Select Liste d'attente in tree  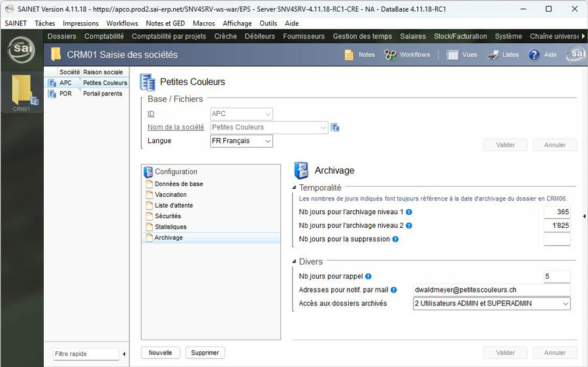(x=174, y=206)
